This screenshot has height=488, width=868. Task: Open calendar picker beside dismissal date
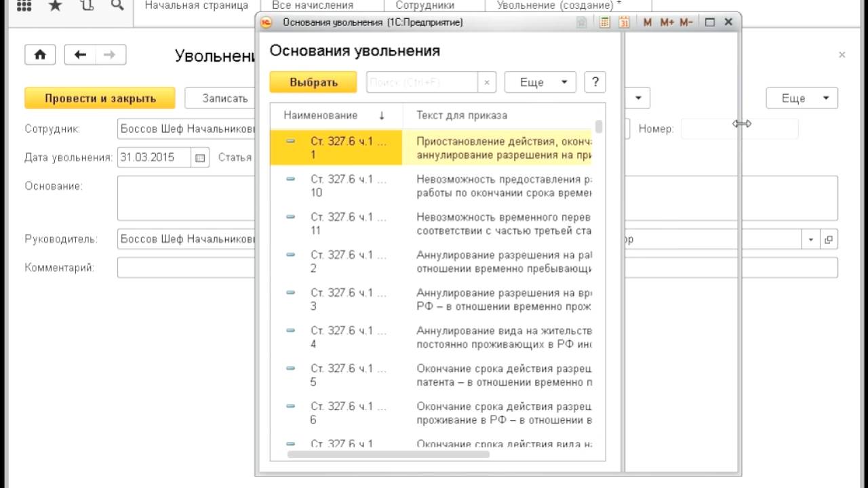(x=200, y=157)
